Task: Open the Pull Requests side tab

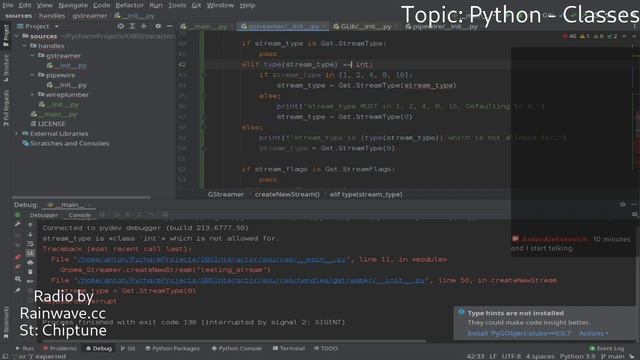Action: [x=6, y=108]
